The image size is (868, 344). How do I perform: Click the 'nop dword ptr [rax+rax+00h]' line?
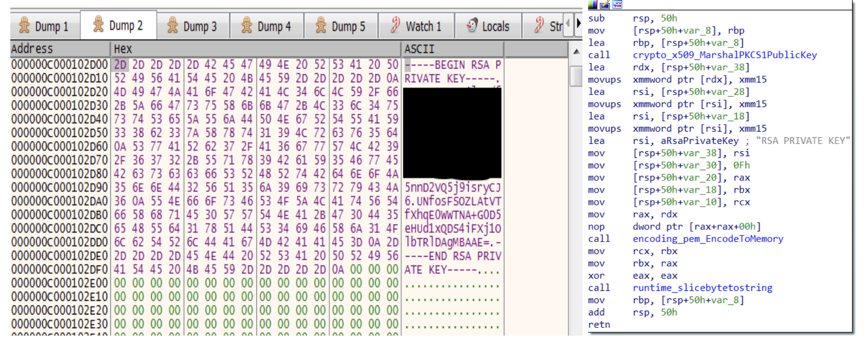click(x=674, y=227)
